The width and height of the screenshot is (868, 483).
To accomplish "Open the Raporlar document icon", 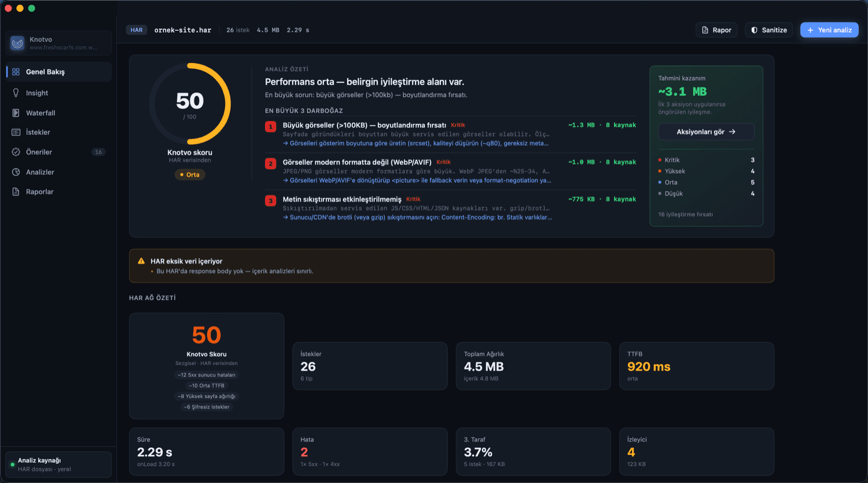I will coord(16,192).
